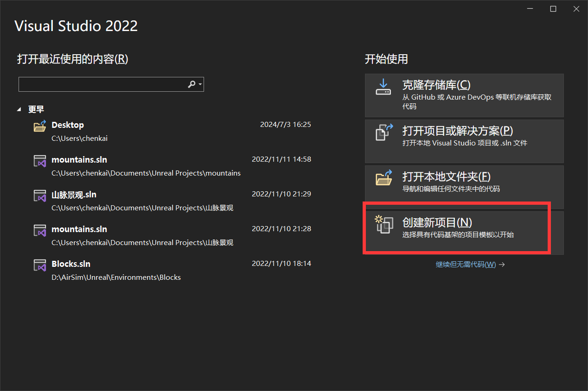This screenshot has width=588, height=391.
Task: Click the open local folder icon
Action: click(x=383, y=177)
